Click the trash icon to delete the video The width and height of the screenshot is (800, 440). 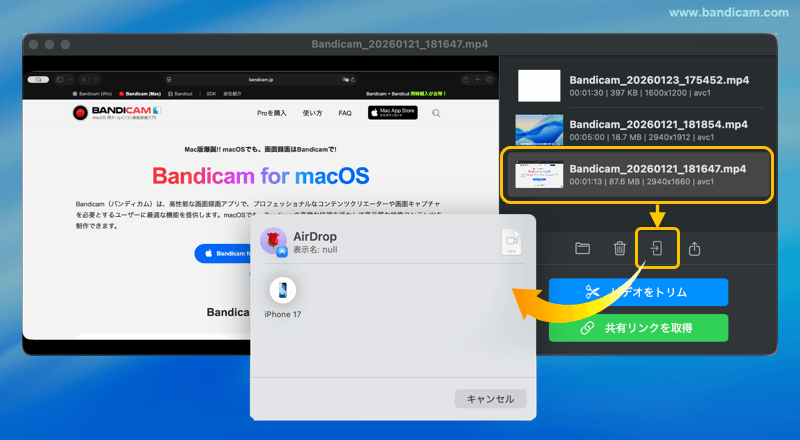click(x=619, y=249)
